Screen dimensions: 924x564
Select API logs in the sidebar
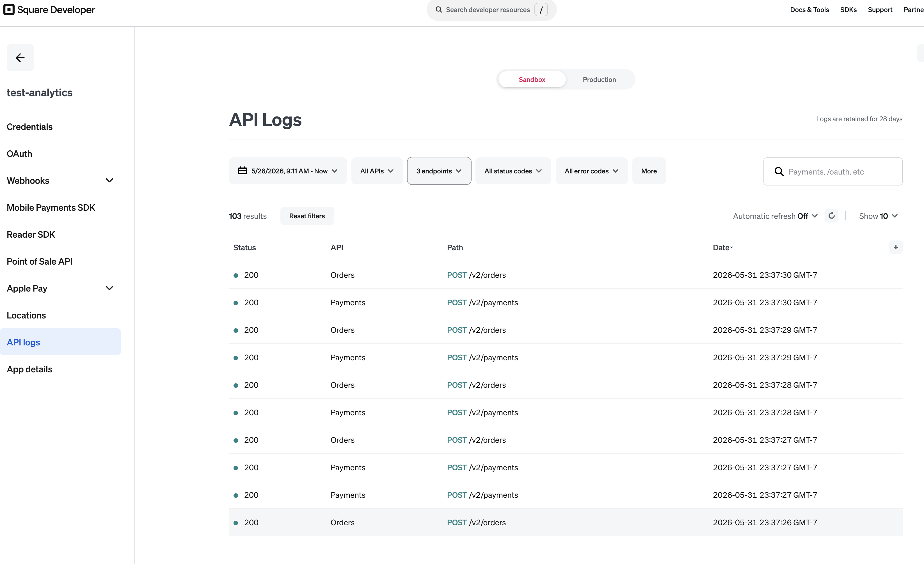click(60, 342)
